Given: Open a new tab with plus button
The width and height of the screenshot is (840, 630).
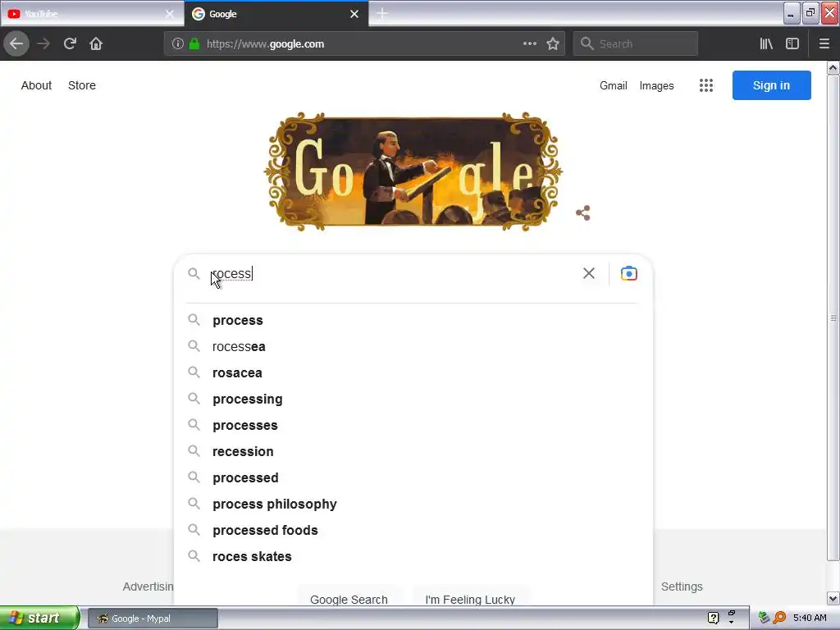Looking at the screenshot, I should (x=382, y=13).
